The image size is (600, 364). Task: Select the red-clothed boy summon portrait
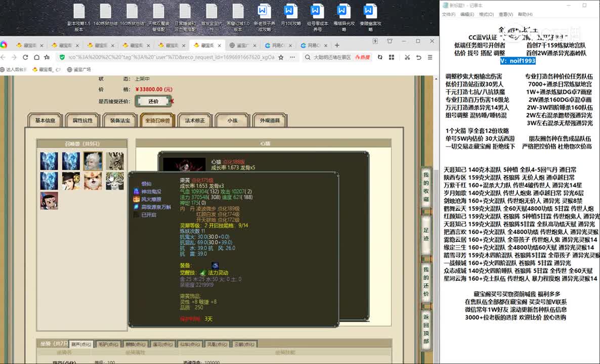pos(49,201)
